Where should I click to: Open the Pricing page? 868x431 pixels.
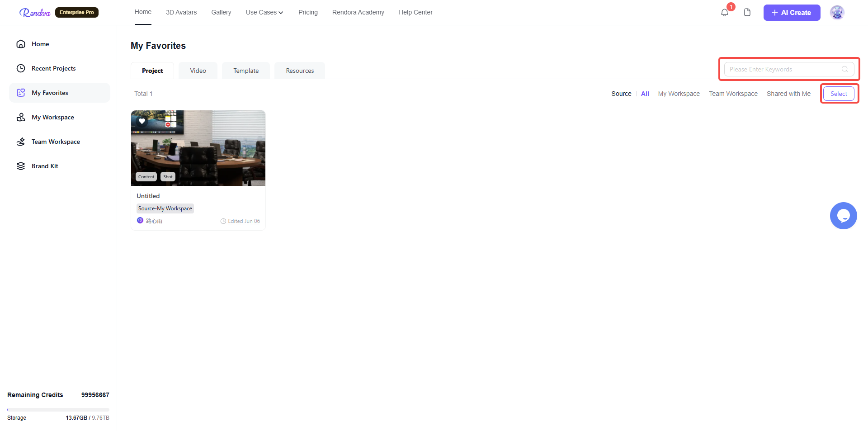308,13
